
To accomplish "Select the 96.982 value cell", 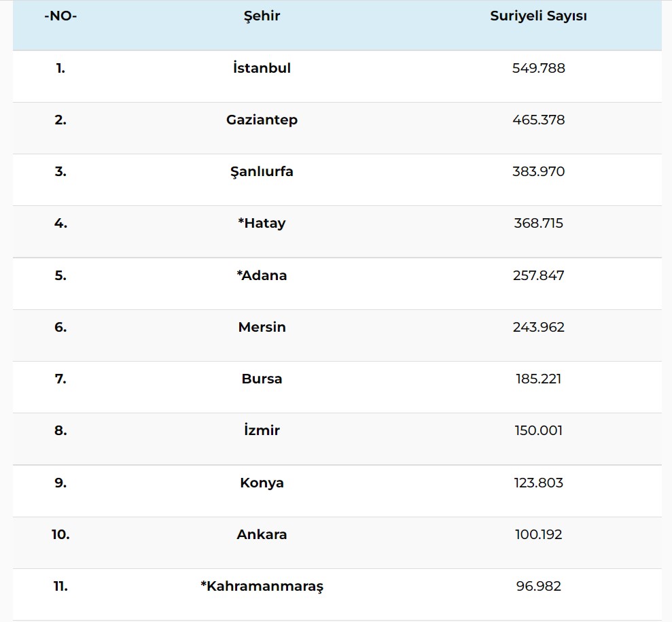I will pos(538,586).
